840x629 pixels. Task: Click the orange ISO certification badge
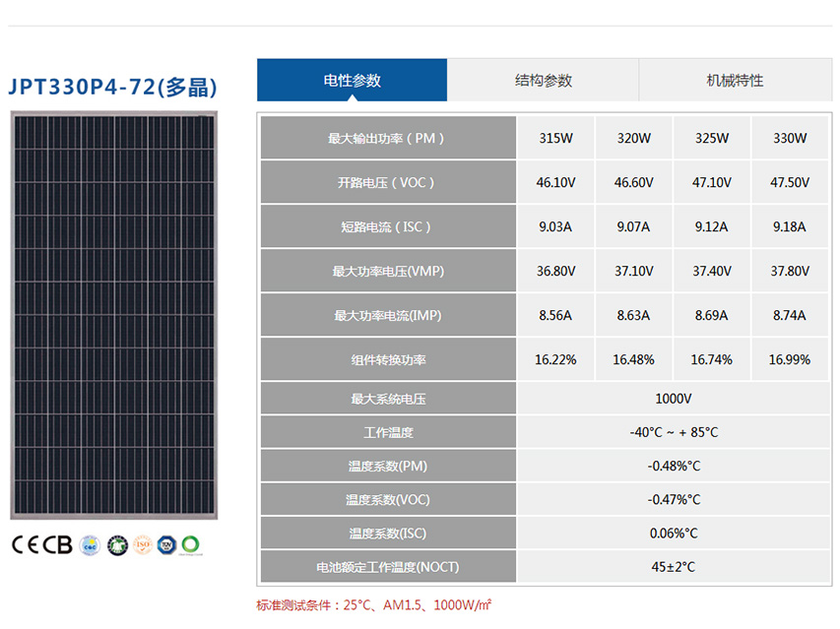pos(143,544)
